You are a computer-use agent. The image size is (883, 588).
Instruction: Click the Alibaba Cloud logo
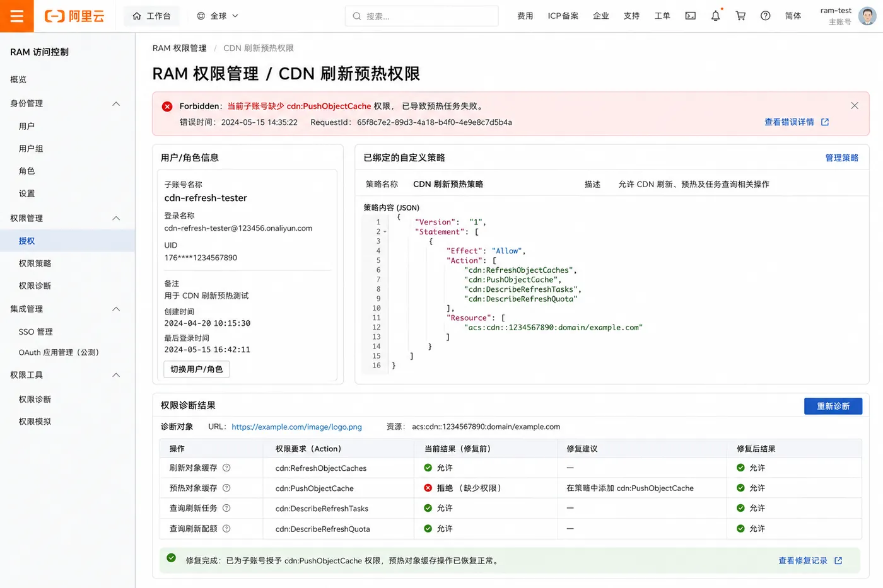point(74,16)
